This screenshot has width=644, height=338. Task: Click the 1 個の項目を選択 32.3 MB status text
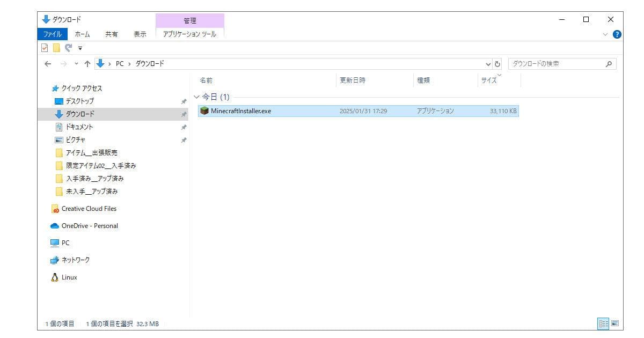coord(122,324)
